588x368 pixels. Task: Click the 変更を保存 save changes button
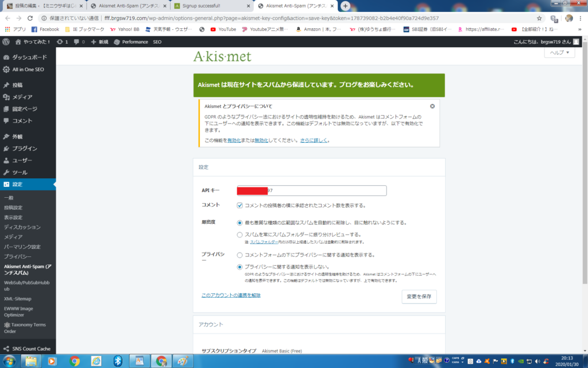(x=419, y=297)
